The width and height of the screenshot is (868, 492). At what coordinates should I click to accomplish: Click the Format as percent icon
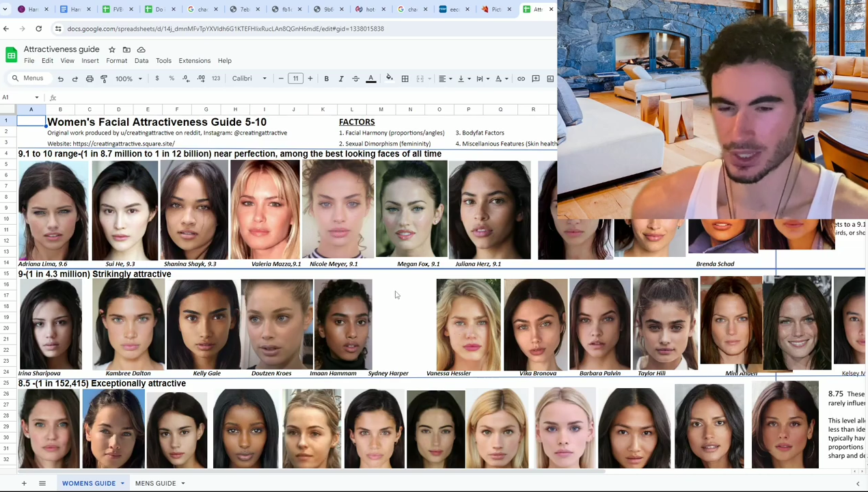pos(172,79)
